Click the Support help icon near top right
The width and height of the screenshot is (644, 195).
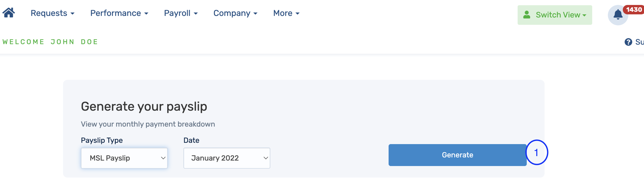(629, 42)
